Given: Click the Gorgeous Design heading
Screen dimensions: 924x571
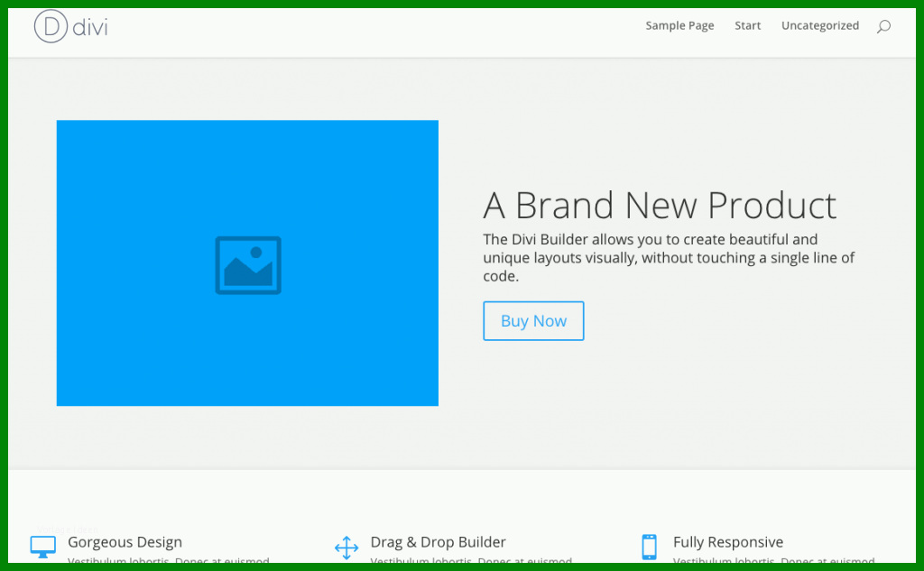Looking at the screenshot, I should (x=125, y=542).
